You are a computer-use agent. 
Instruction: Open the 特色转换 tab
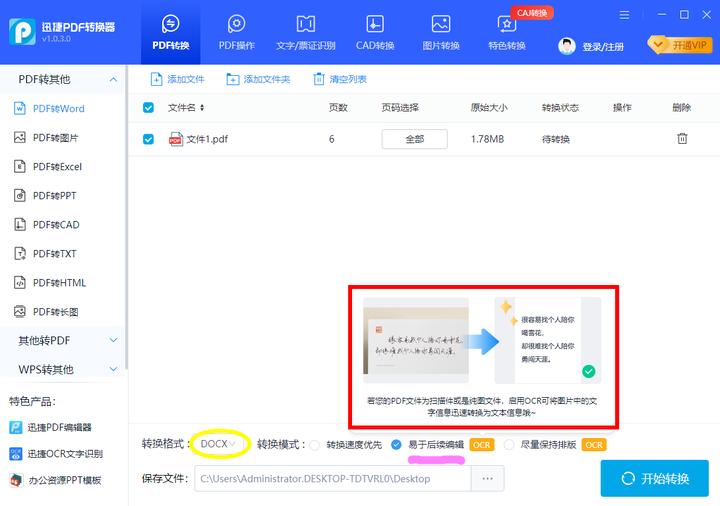(506, 32)
